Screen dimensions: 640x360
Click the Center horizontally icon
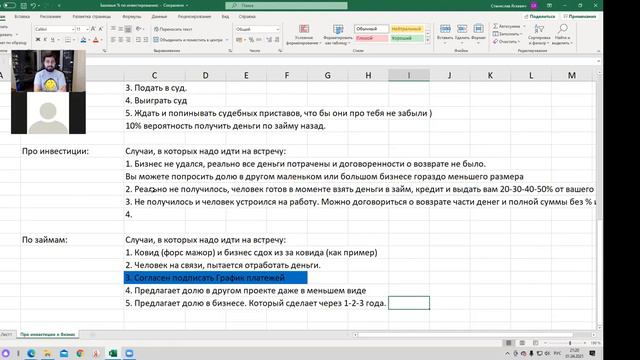click(120, 40)
